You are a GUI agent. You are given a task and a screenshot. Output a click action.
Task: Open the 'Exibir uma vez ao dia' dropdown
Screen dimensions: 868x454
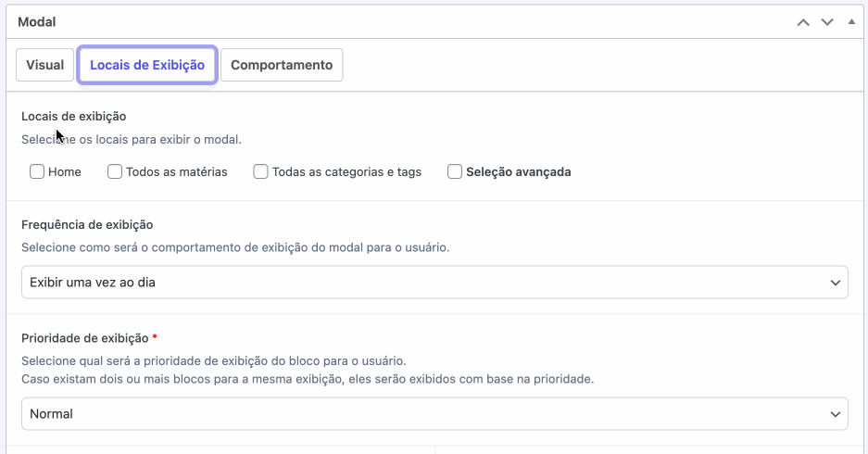click(x=434, y=282)
